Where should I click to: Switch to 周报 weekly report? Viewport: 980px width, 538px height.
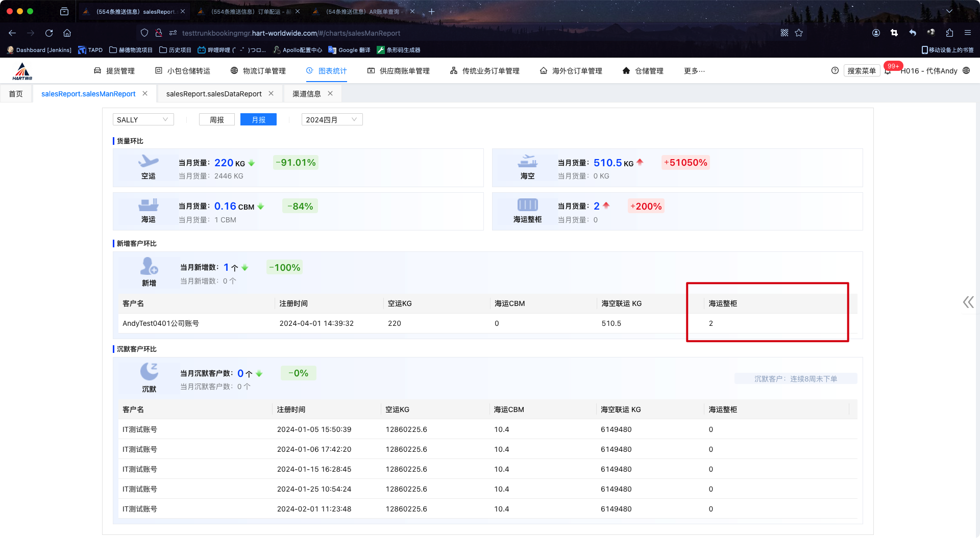pyautogui.click(x=216, y=120)
